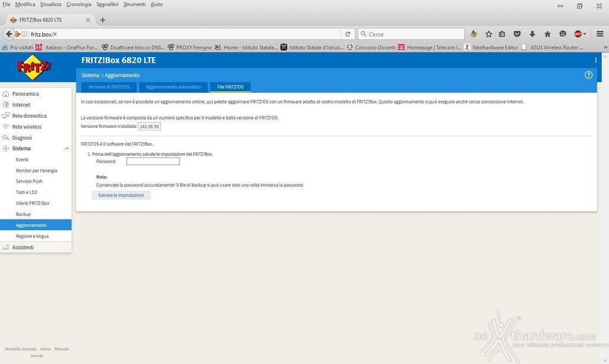The height and width of the screenshot is (364, 609).
Task: Click the Salvare le impostazioni button
Action: [121, 195]
